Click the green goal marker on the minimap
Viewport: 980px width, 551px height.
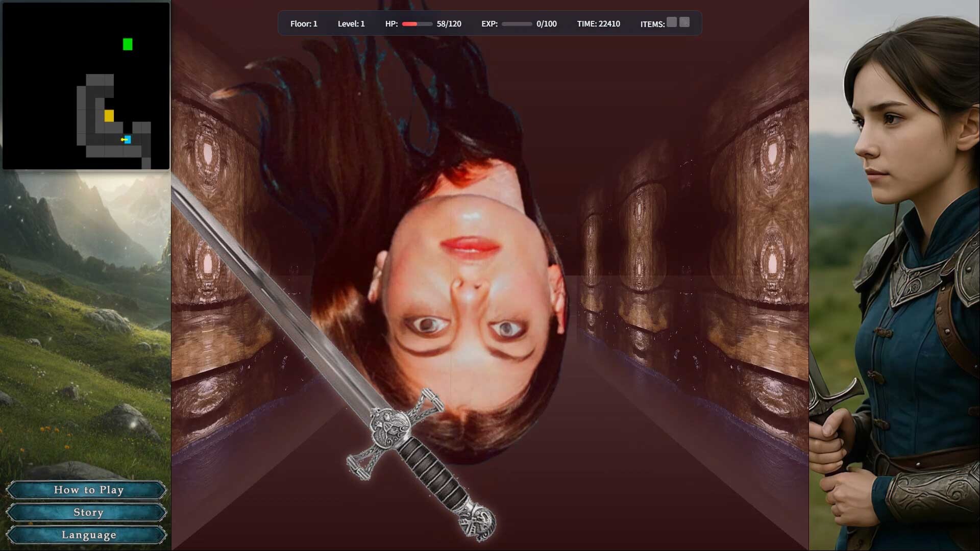coord(128,45)
